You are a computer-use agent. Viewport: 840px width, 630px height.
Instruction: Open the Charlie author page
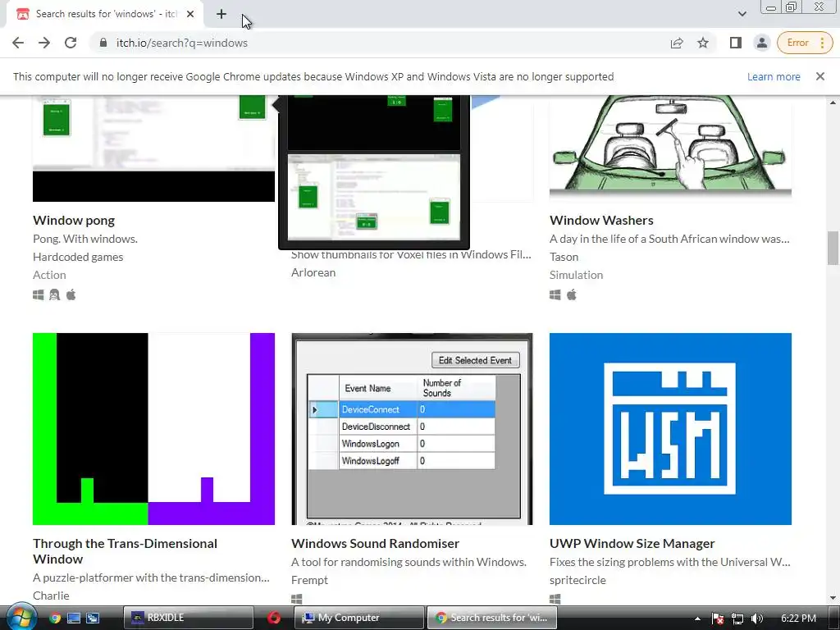pyautogui.click(x=51, y=596)
